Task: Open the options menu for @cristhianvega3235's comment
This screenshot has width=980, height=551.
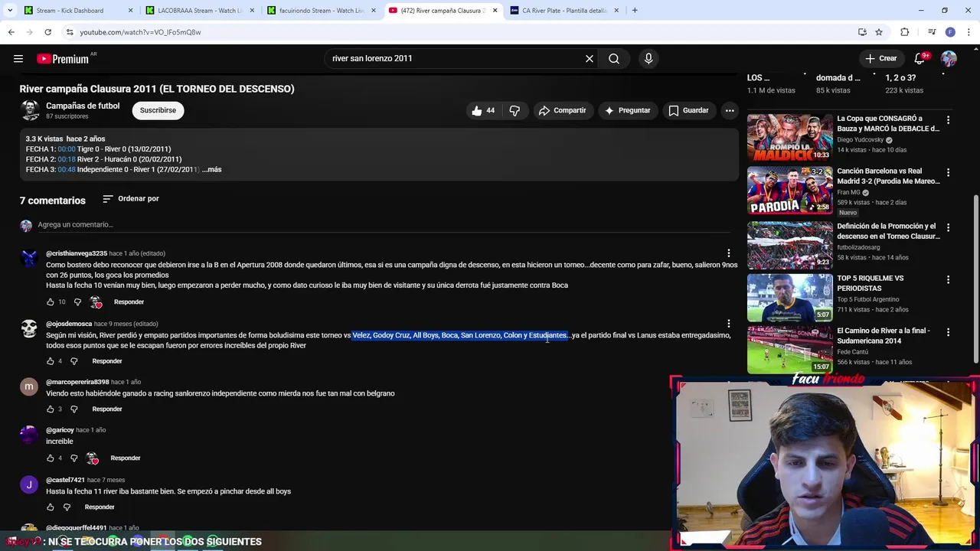Action: point(728,253)
